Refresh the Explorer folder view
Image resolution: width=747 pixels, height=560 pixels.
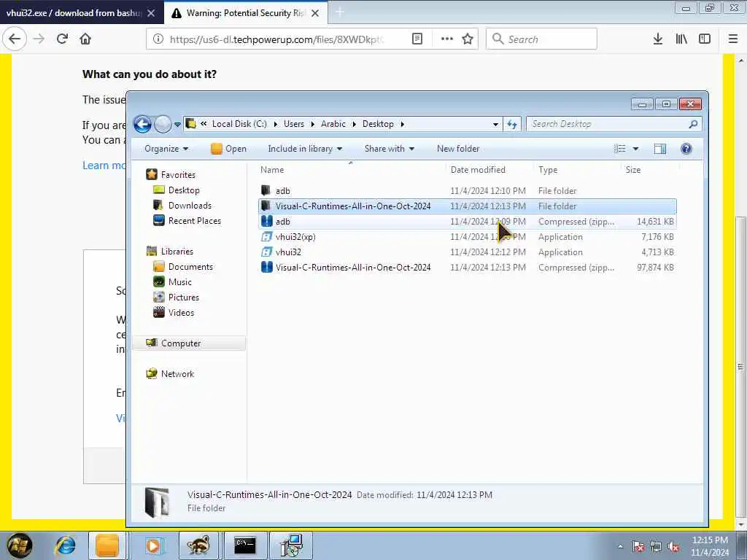[x=512, y=124]
